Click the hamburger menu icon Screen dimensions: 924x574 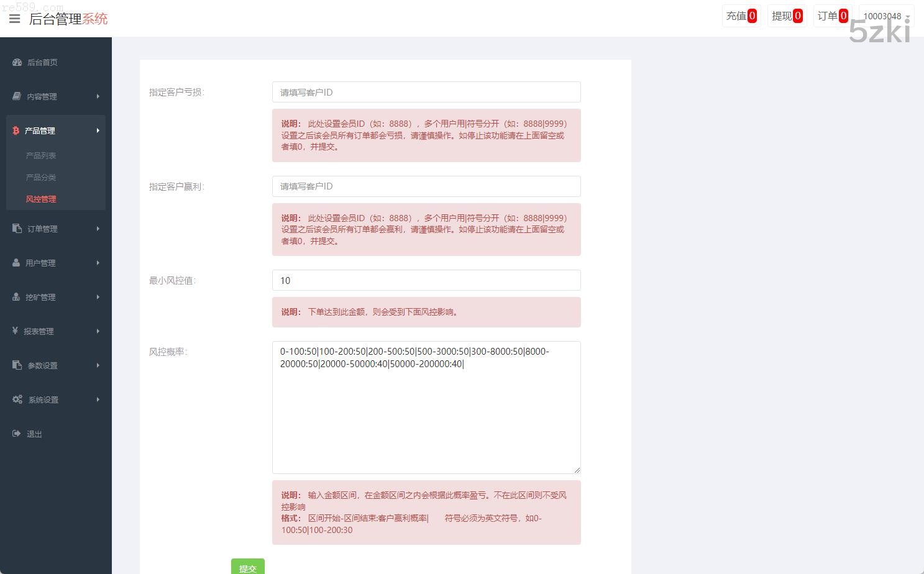click(x=14, y=19)
